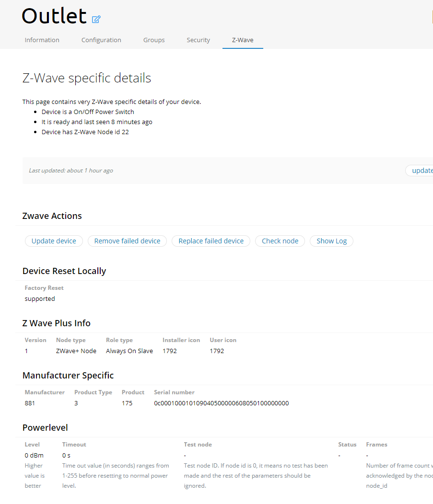Click the Always On Slave role value
433x504 pixels.
click(129, 351)
